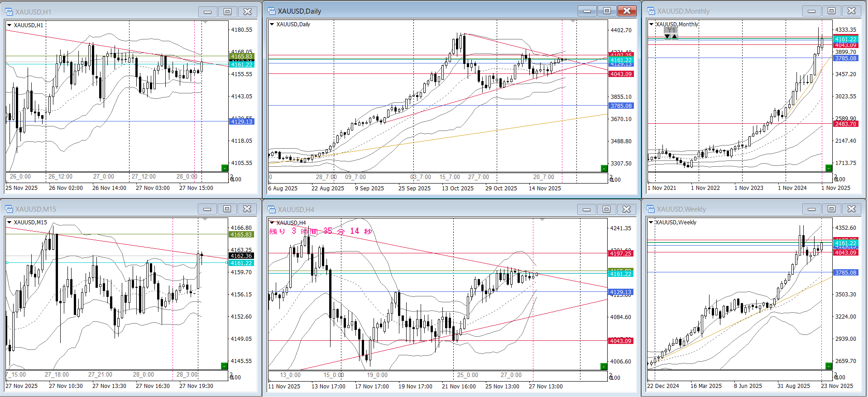
Task: Minimize the XAUUSD,M15 chart window
Action: pos(207,209)
